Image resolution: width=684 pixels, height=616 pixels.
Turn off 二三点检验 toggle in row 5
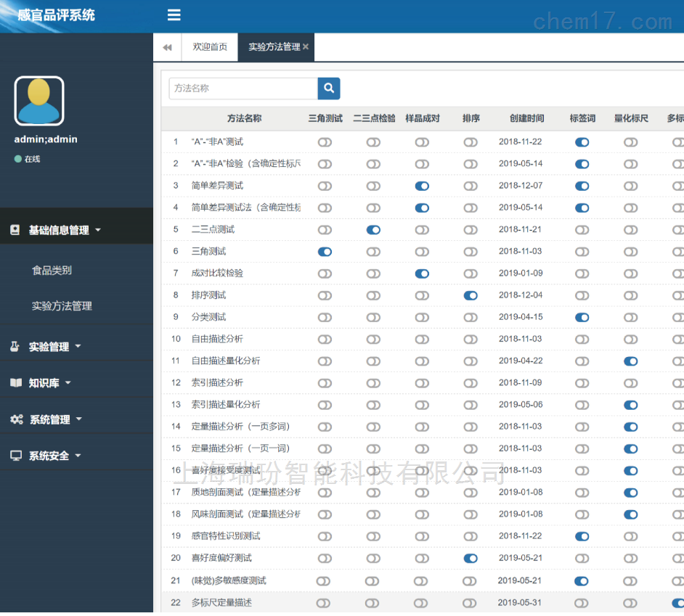[373, 230]
